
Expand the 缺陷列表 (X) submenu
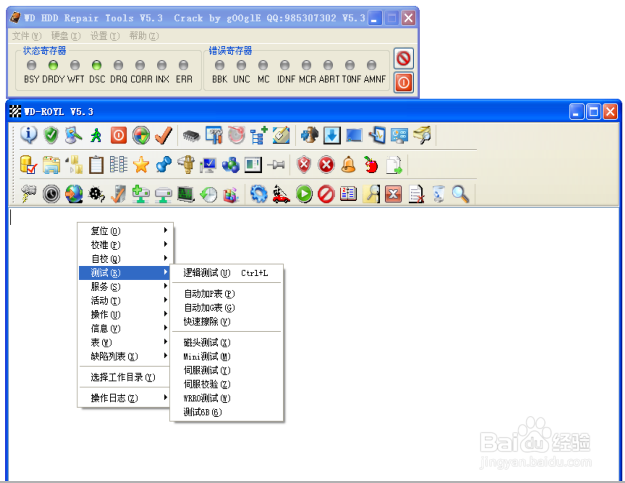coord(124,356)
